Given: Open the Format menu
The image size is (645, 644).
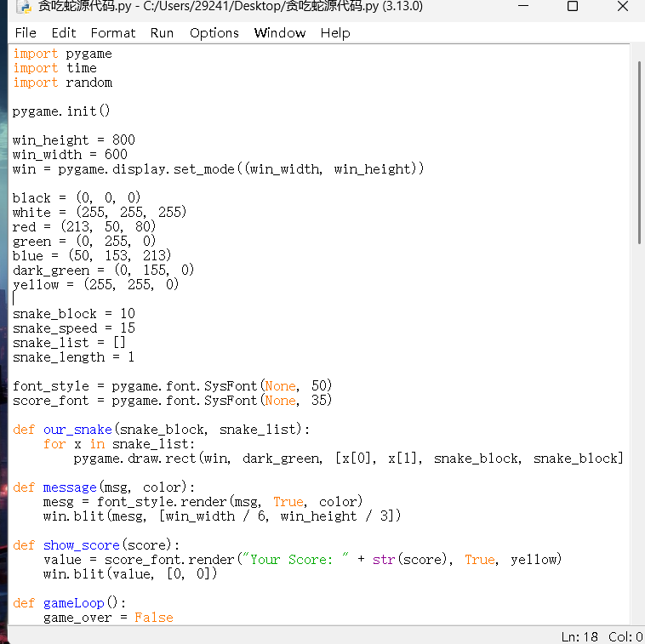Looking at the screenshot, I should pos(112,33).
